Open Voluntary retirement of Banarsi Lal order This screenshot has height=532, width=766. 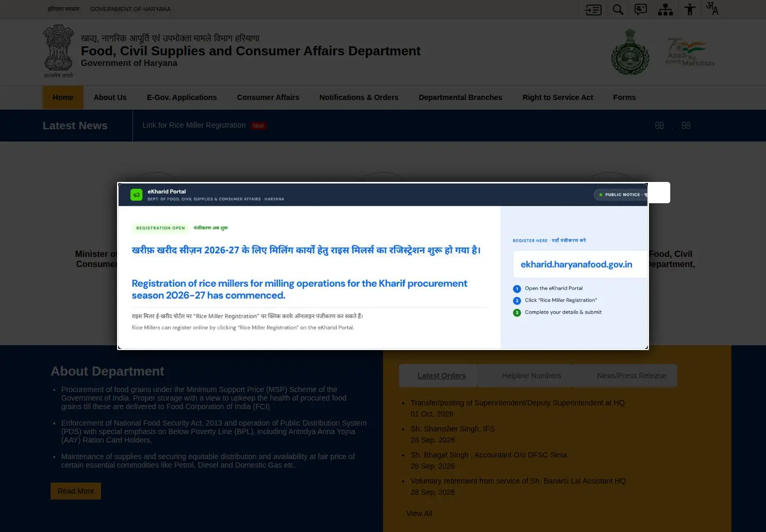[x=518, y=481]
